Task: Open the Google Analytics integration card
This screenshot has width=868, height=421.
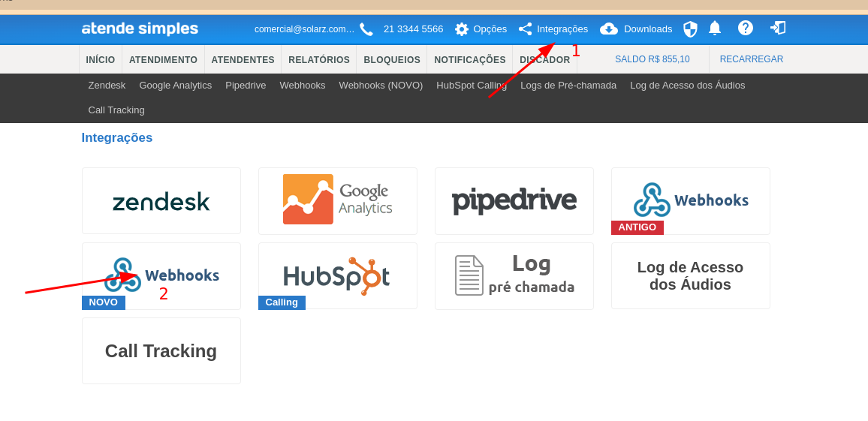Action: [338, 201]
